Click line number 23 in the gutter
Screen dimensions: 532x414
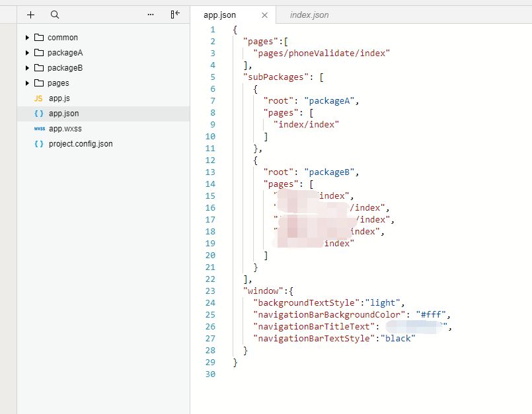point(211,291)
